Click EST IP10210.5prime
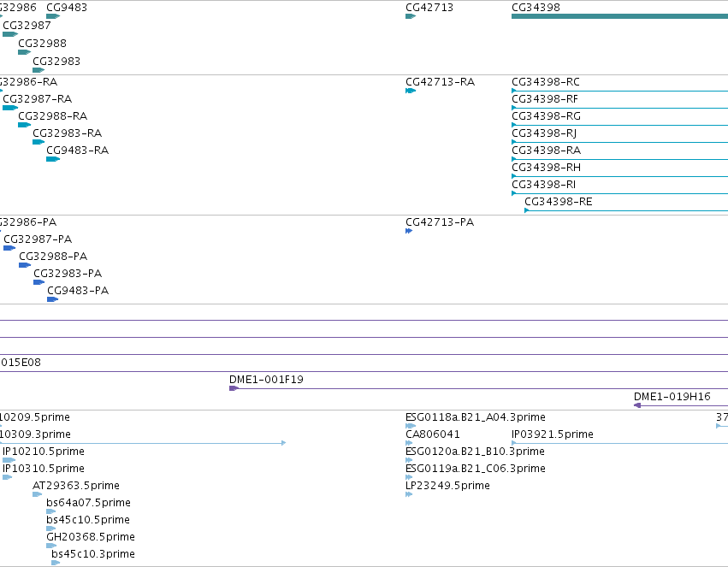 [x=9, y=460]
